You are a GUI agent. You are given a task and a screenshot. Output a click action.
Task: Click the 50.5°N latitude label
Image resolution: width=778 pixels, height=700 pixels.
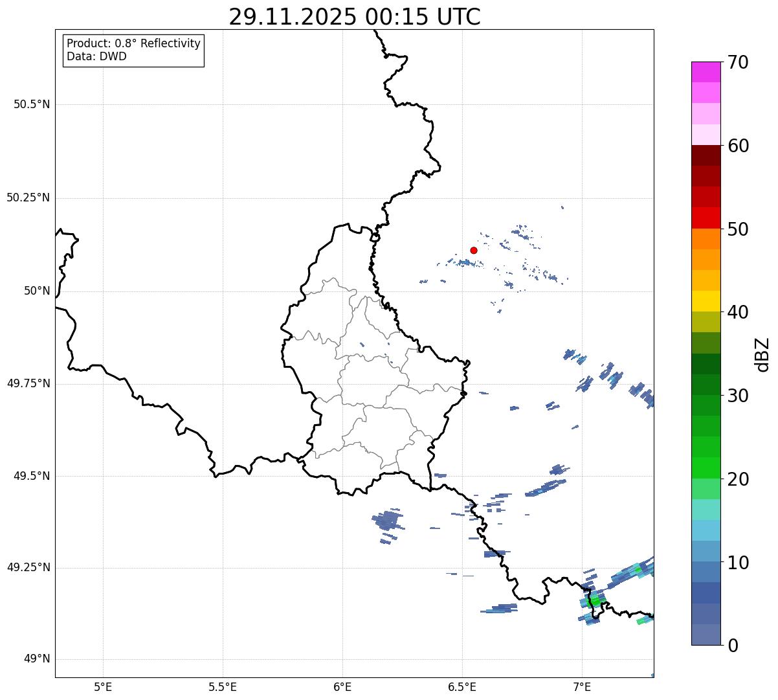pos(32,104)
